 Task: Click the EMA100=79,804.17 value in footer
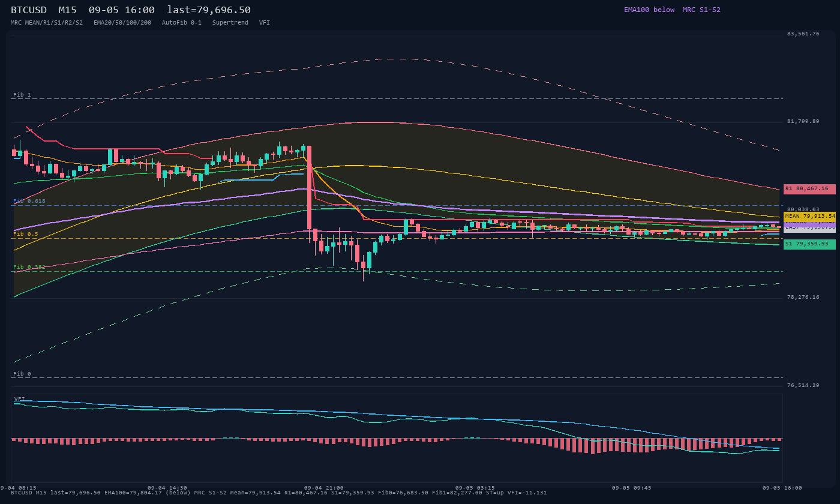133,493
